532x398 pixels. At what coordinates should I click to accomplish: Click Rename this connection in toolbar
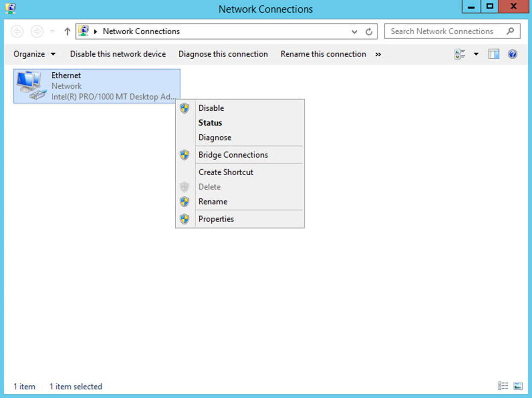tap(323, 54)
